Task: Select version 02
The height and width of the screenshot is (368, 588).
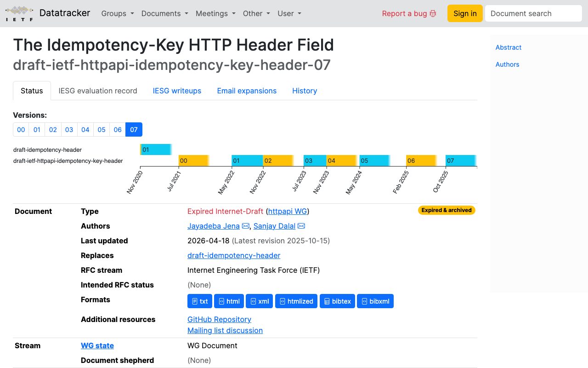Action: [x=53, y=129]
